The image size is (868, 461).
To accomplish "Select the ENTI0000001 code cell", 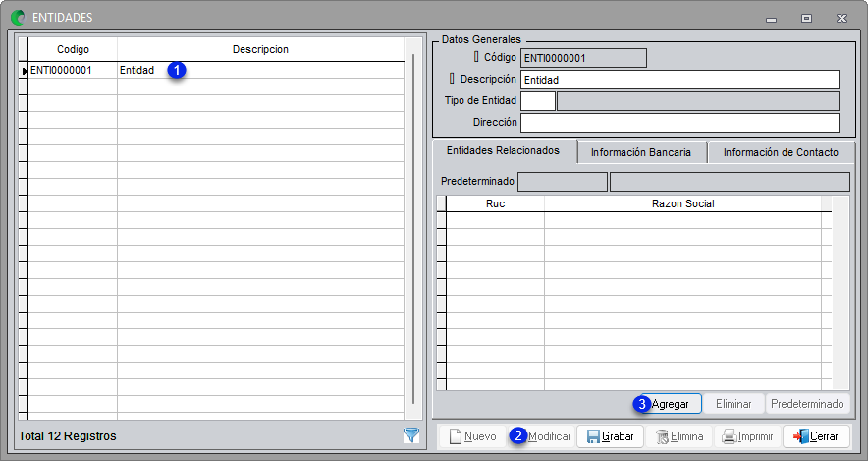I will 73,71.
